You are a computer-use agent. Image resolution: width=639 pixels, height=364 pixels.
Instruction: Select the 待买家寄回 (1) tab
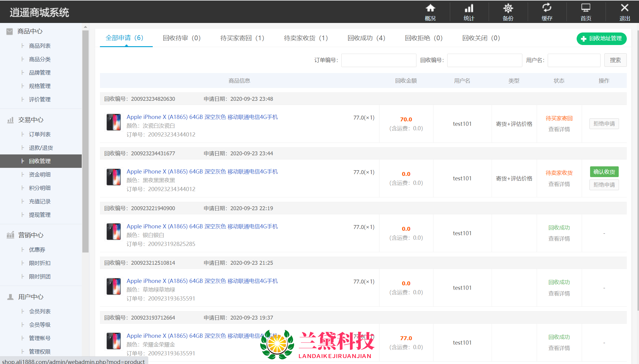coord(242,38)
